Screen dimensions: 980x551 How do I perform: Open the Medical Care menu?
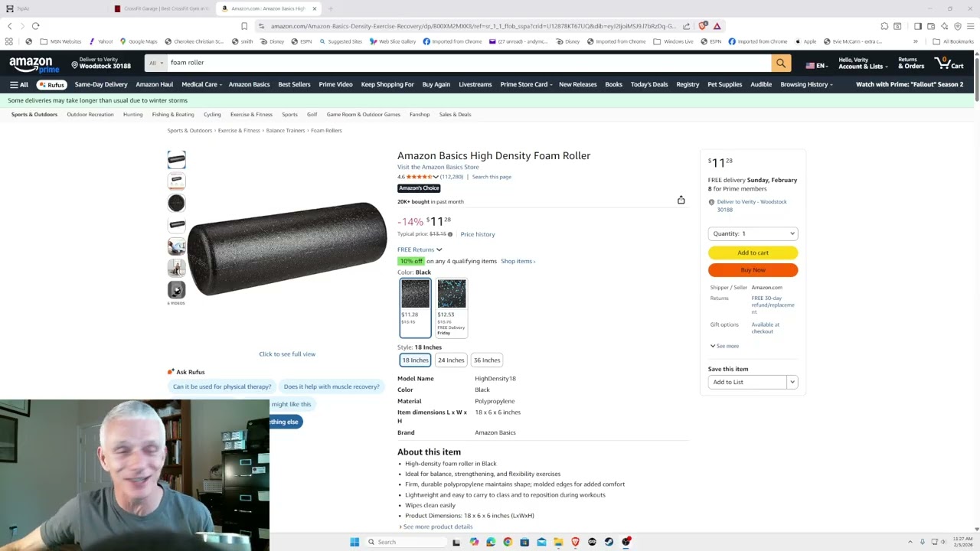pos(201,84)
